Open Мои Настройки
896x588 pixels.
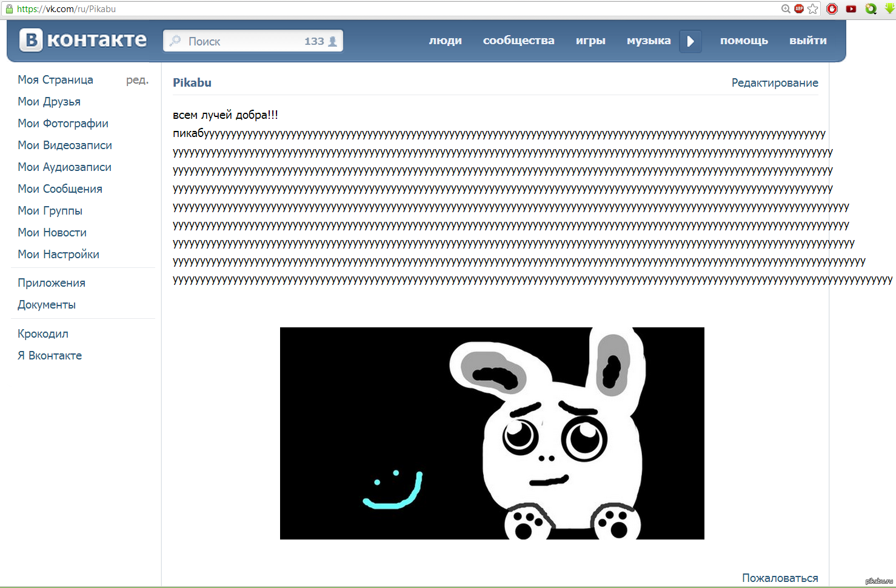click(58, 255)
